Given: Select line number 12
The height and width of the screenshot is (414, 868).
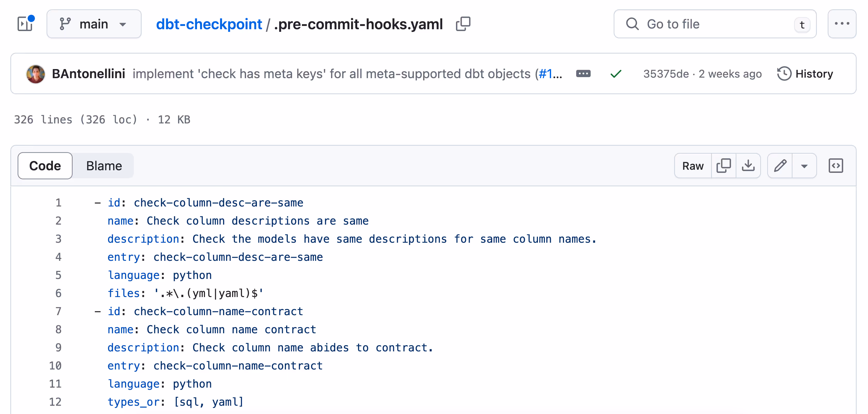Looking at the screenshot, I should [x=55, y=402].
